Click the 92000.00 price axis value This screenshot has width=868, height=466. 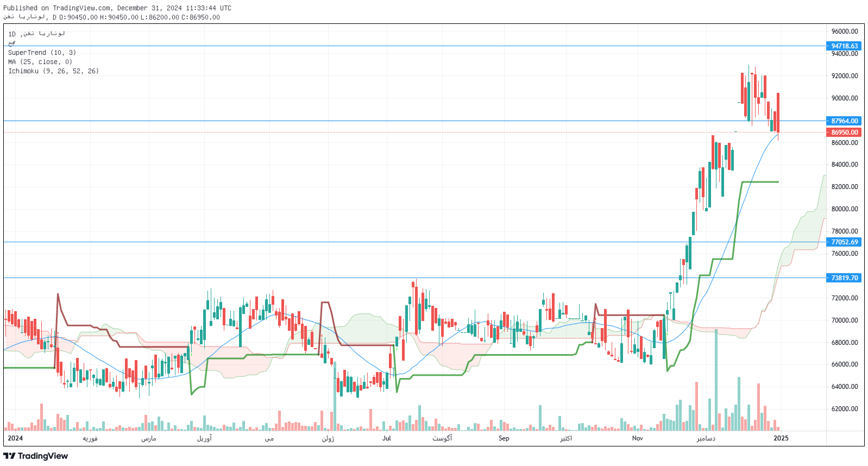tap(845, 76)
